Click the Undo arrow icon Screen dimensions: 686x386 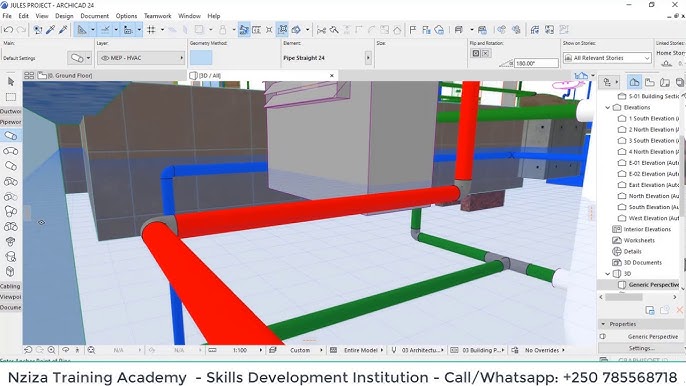[x=8, y=30]
